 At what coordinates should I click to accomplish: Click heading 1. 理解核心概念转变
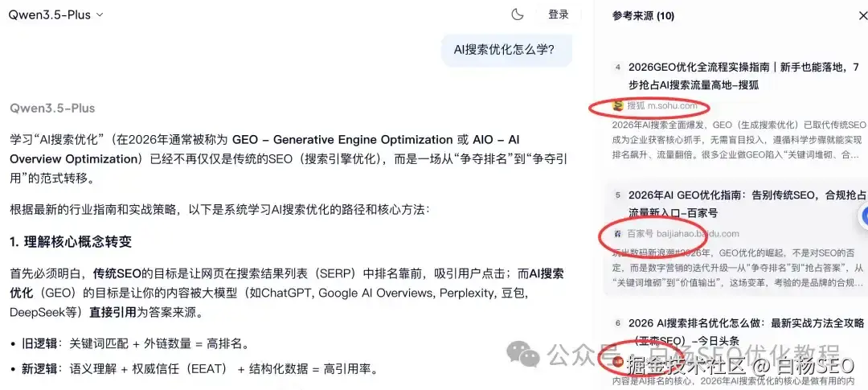[71, 241]
